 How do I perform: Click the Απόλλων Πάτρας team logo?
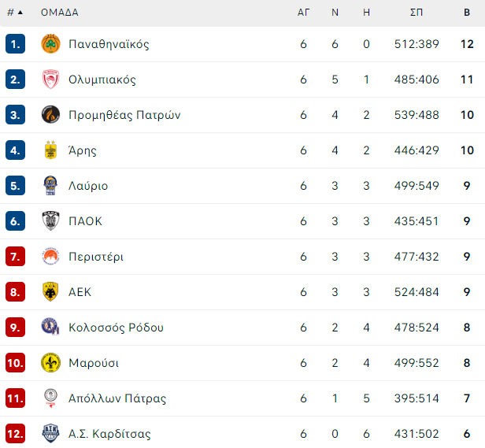(x=50, y=398)
